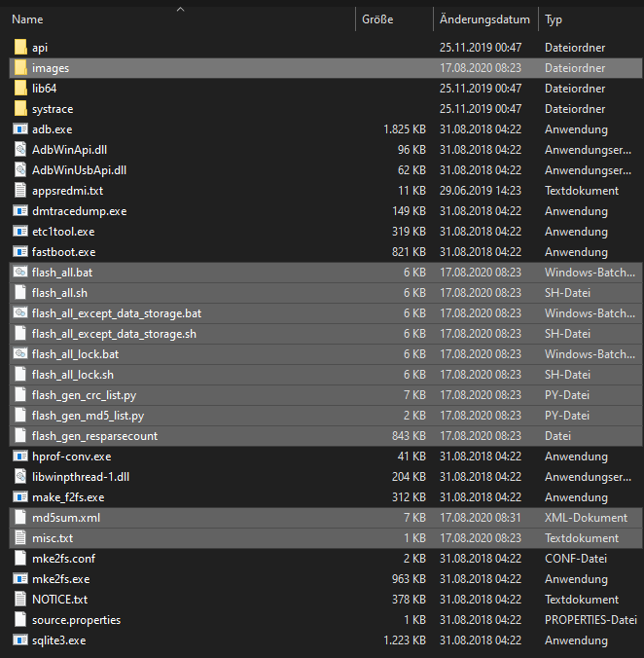Click the lib64 folder icon
The height and width of the screenshot is (658, 644).
[20, 89]
